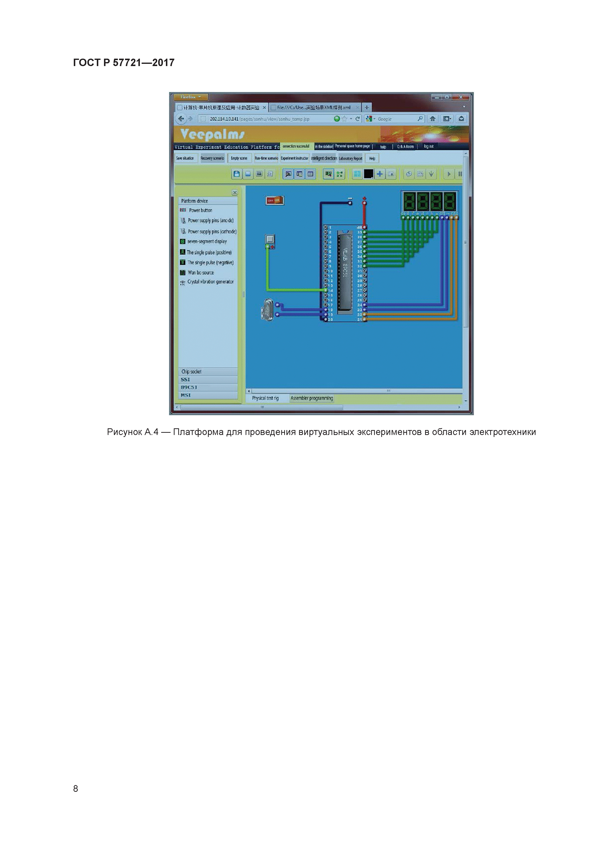
Task: Click the cyan grid icon in toolbar
Action: tap(357, 174)
